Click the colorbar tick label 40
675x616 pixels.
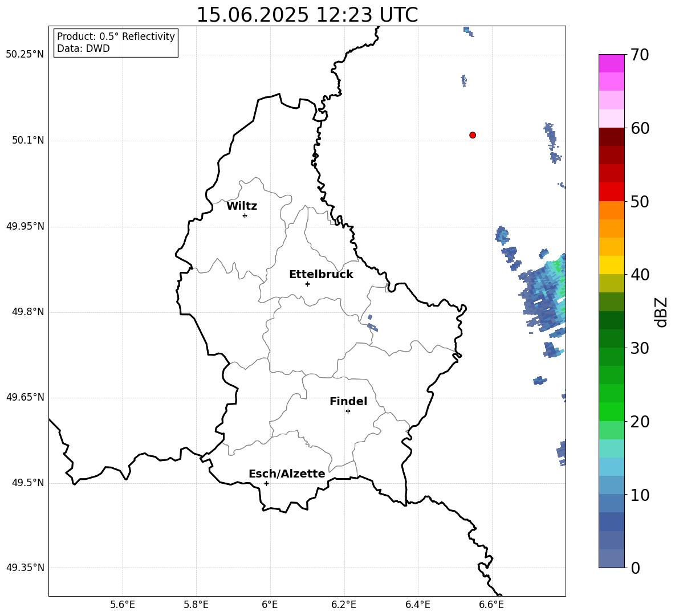click(x=639, y=275)
